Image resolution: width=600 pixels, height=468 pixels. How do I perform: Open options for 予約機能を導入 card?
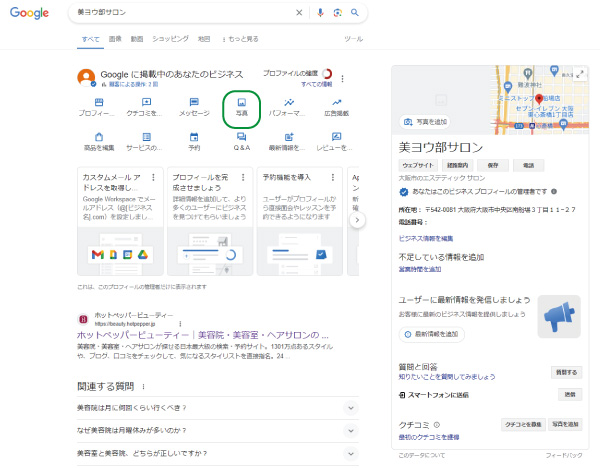333,177
